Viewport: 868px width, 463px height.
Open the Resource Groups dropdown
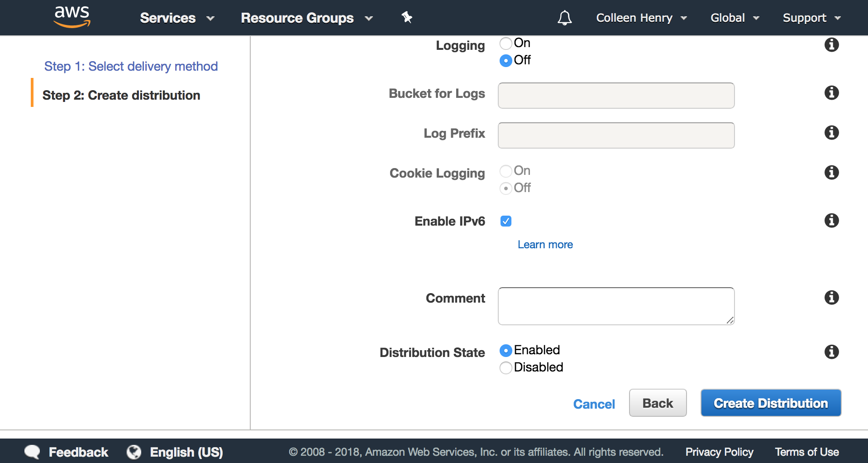pos(306,18)
